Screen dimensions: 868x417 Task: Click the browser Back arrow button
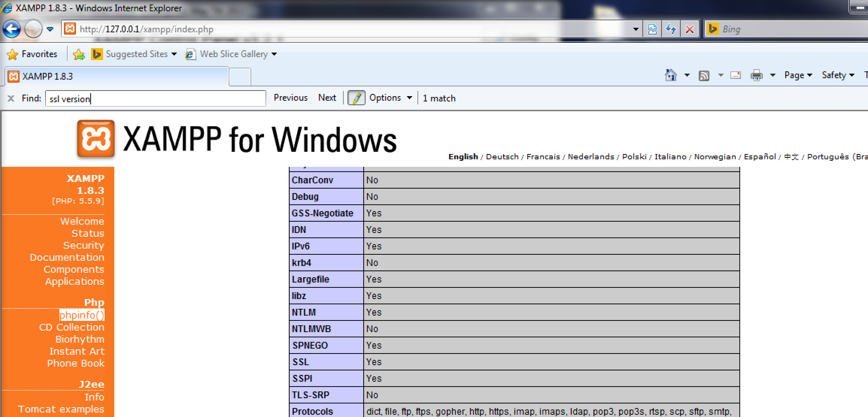(x=12, y=29)
